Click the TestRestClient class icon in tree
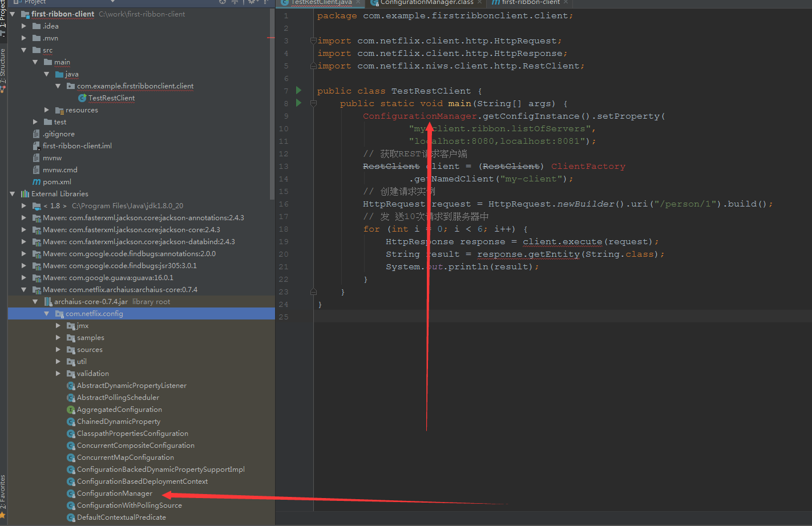This screenshot has height=526, width=812. (x=82, y=98)
